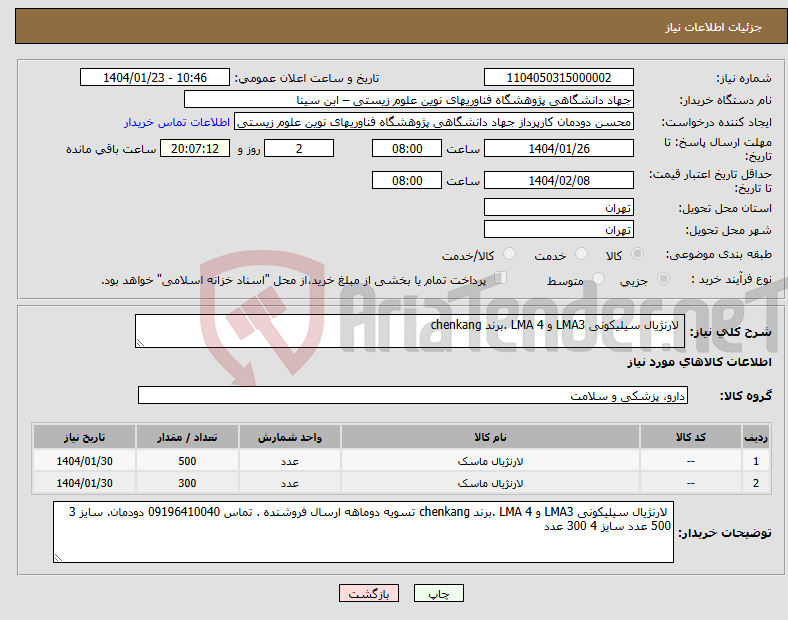This screenshot has width=788, height=620.
Task: Click unit عدد in row 2
Action: click(289, 483)
